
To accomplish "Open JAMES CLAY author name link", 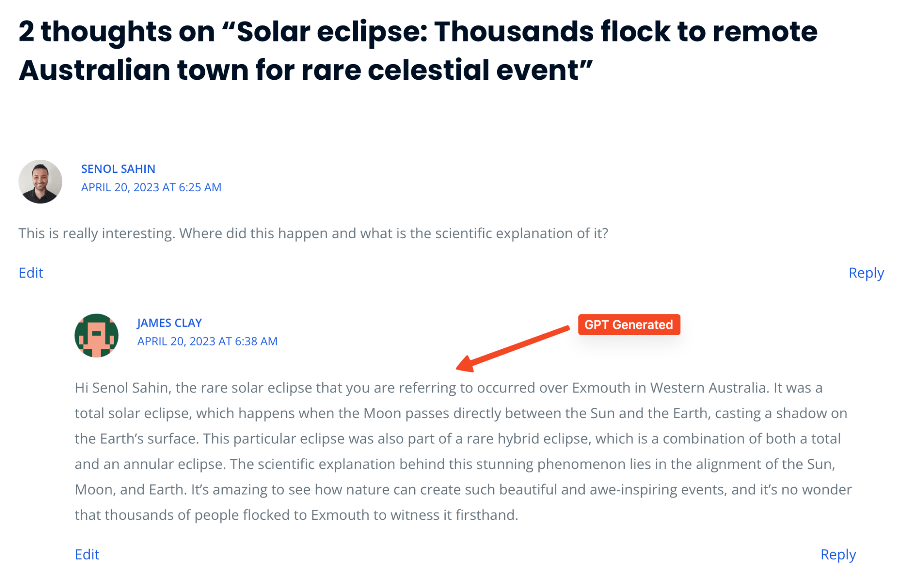I will tap(169, 323).
